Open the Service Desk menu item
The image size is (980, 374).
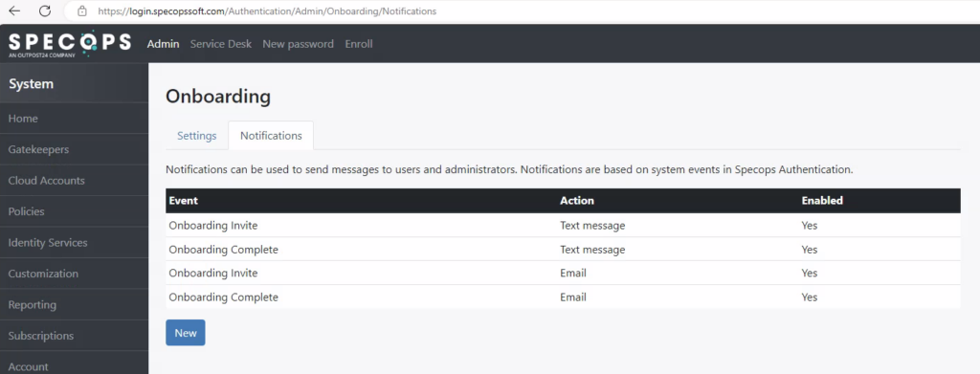point(221,44)
